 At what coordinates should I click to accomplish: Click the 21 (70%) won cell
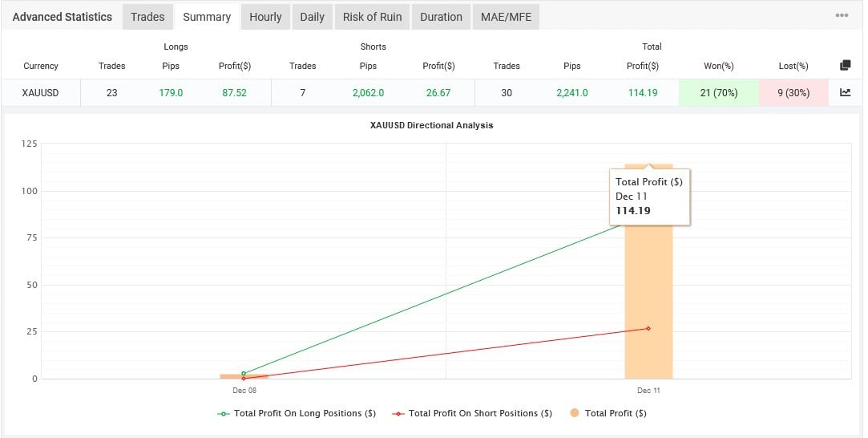tap(719, 93)
